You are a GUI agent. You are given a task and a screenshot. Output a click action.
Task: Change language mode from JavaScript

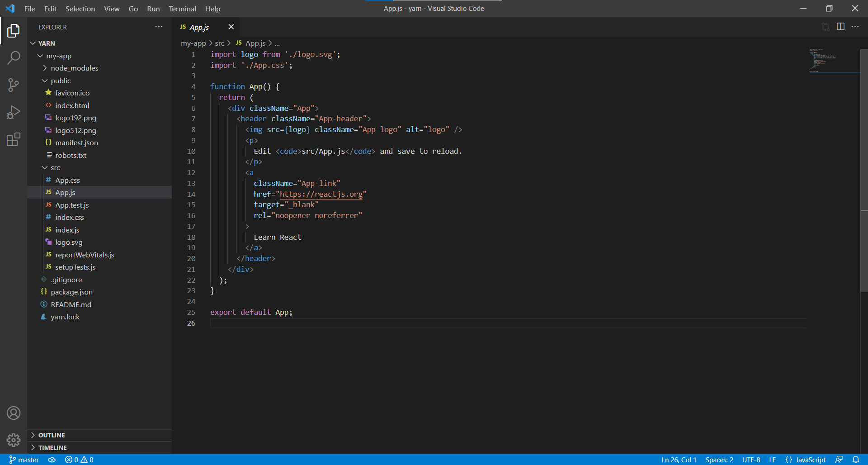click(811, 460)
